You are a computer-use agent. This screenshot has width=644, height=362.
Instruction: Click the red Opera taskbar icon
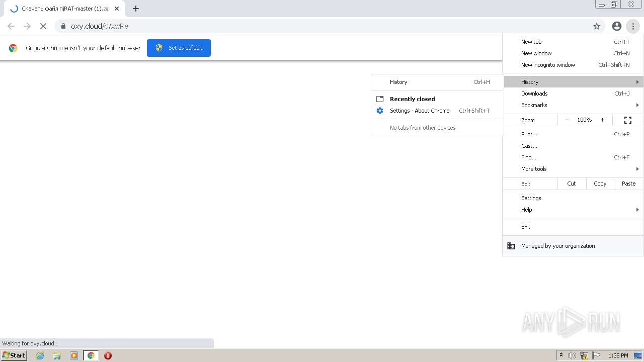(108, 355)
